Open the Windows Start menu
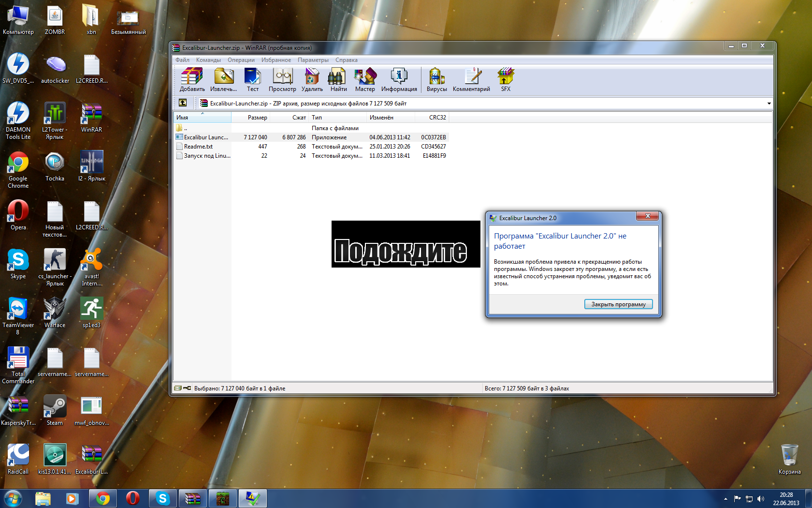 [13, 498]
